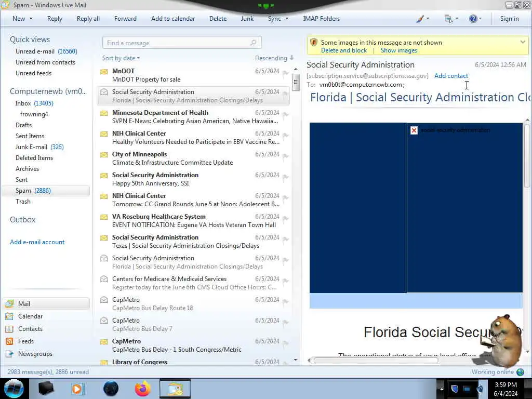Open the Contacts section icon
532x399 pixels.
9,329
